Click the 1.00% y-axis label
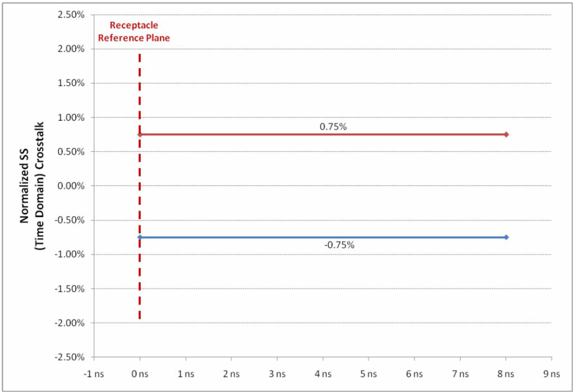The width and height of the screenshot is (574, 392). pos(71,117)
